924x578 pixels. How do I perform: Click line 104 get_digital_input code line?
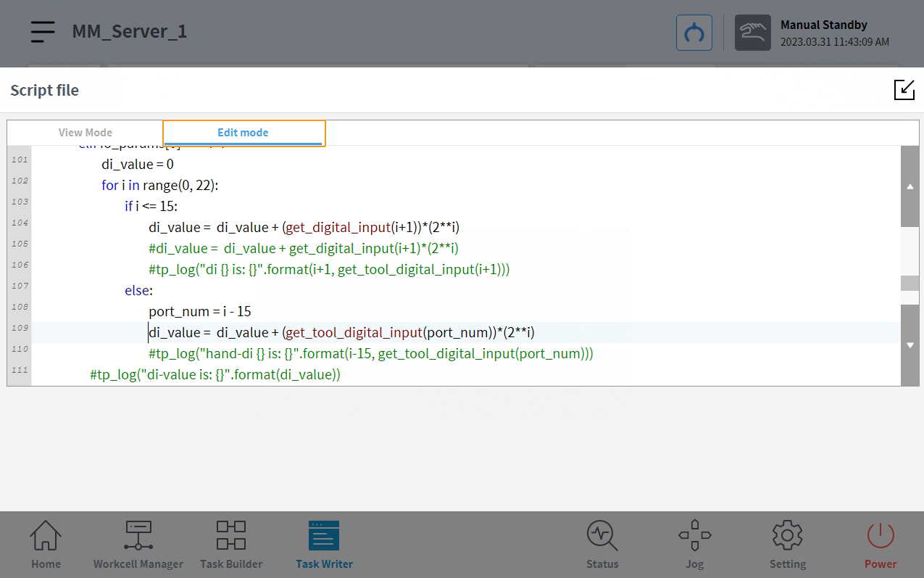click(x=338, y=227)
